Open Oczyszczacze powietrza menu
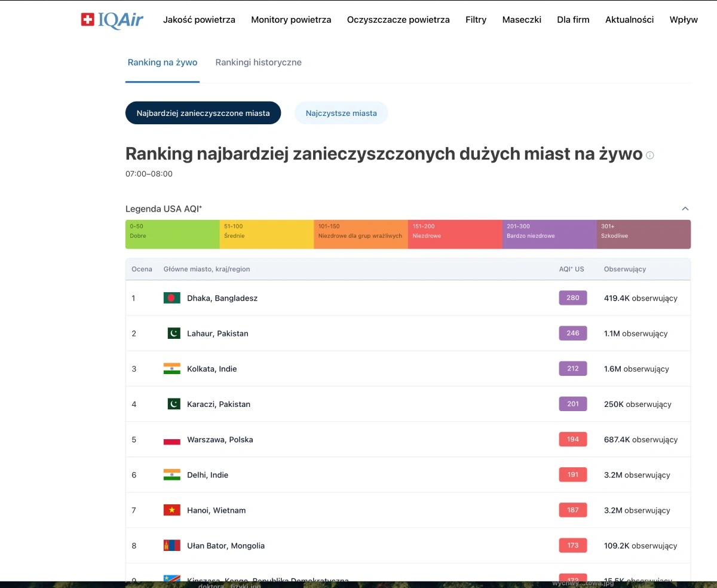Screen dimensions: 717x588 (398, 20)
